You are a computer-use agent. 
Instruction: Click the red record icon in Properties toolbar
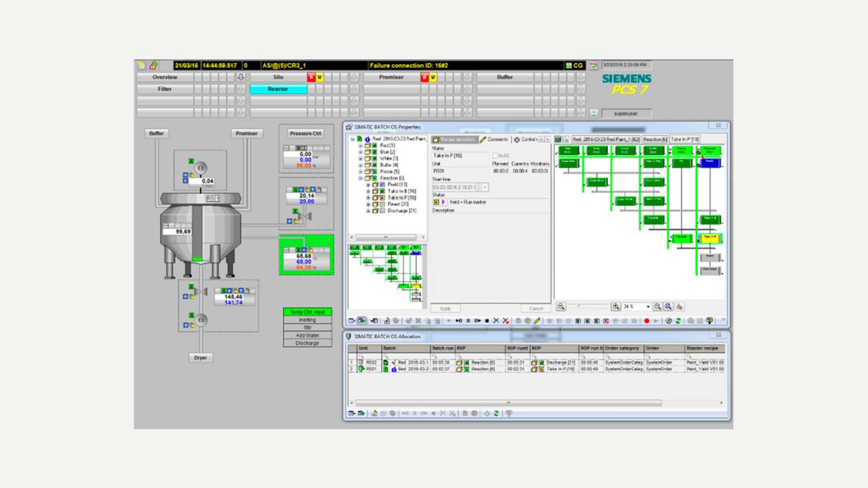click(647, 321)
